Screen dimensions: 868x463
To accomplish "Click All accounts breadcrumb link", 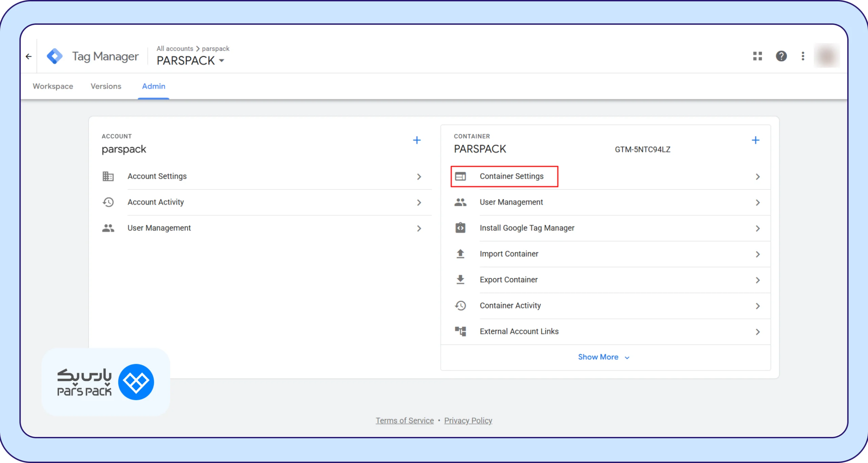I will pos(175,49).
